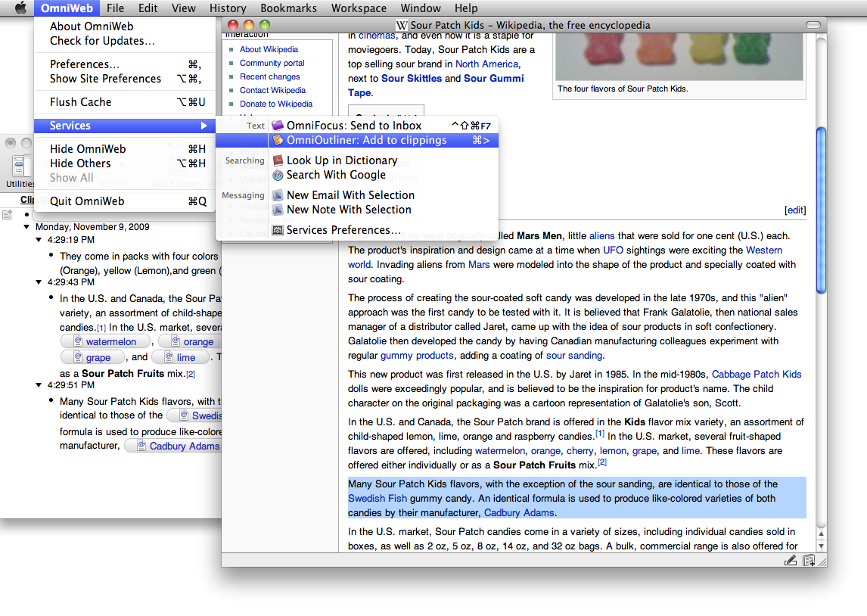Collapse the 4:29:51 PM outline row
Screen dimensions: 867x616
click(x=39, y=385)
